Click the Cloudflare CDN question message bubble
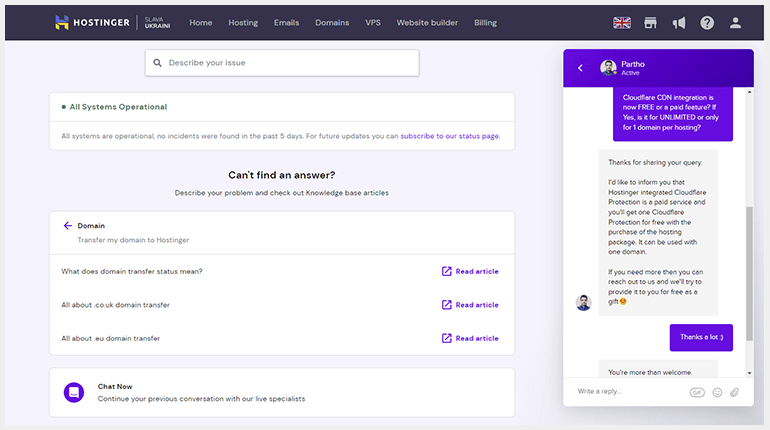This screenshot has height=430, width=770. [673, 113]
